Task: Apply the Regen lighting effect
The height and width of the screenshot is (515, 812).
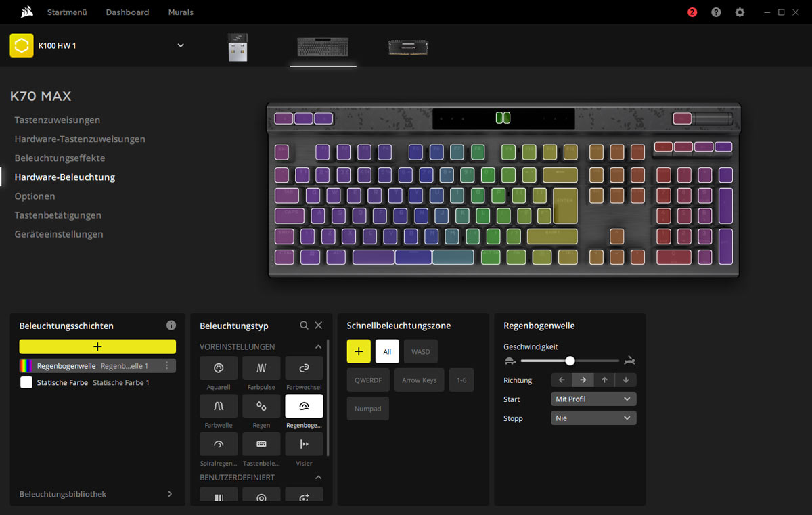Action: tap(261, 406)
